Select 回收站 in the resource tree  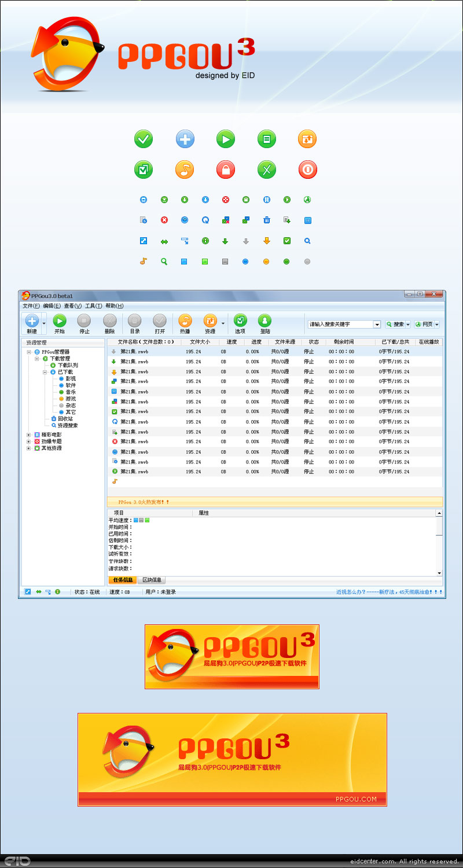(x=65, y=418)
